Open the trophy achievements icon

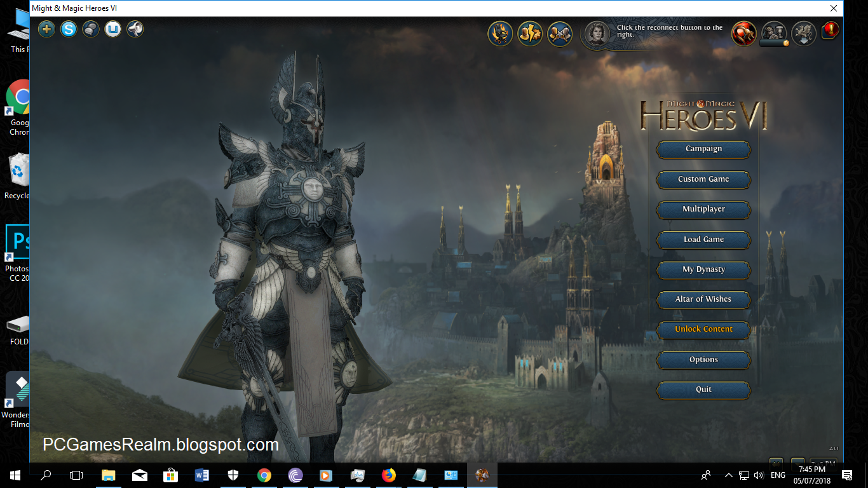pos(774,34)
